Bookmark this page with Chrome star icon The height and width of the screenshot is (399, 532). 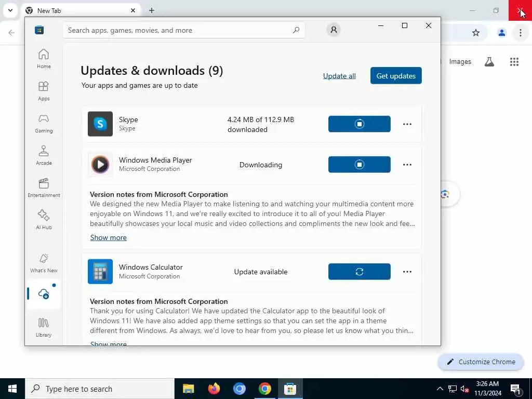[476, 33]
